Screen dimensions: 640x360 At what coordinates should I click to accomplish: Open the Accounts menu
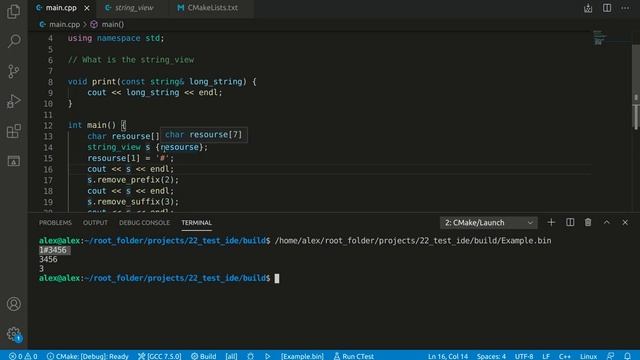point(13,304)
